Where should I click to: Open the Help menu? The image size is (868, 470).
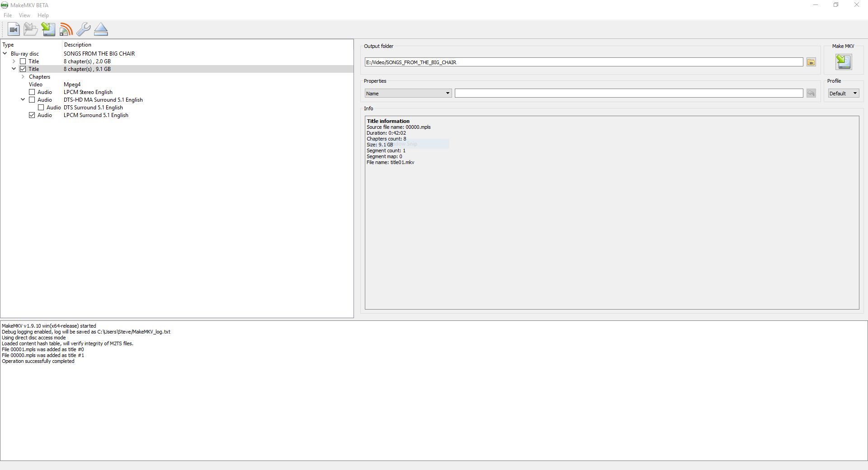(43, 15)
